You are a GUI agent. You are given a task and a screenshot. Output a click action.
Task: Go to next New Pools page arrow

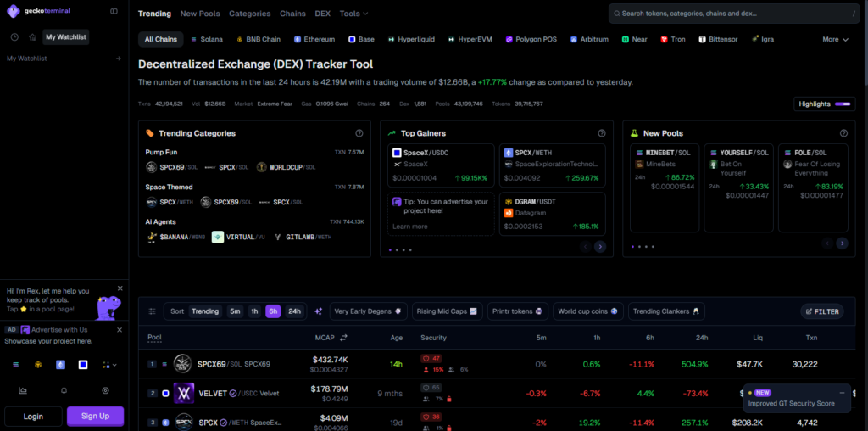pos(842,243)
